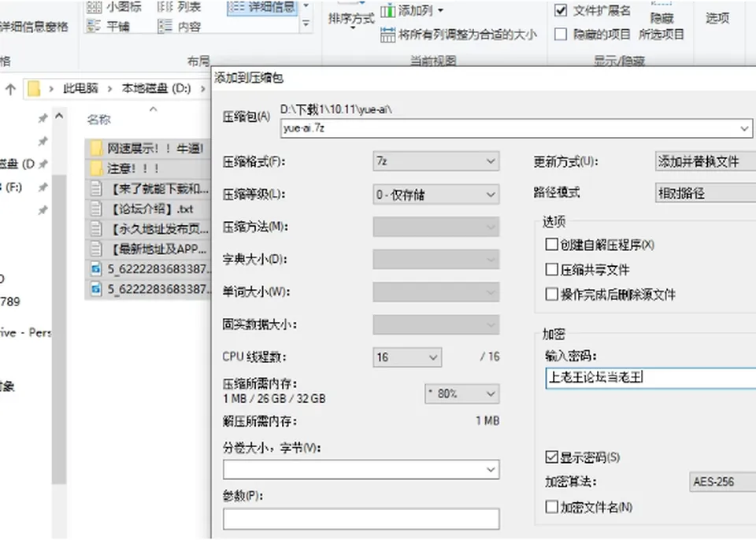The height and width of the screenshot is (540, 756).
Task: Uncheck the 显示密码 checkbox
Action: pyautogui.click(x=551, y=457)
